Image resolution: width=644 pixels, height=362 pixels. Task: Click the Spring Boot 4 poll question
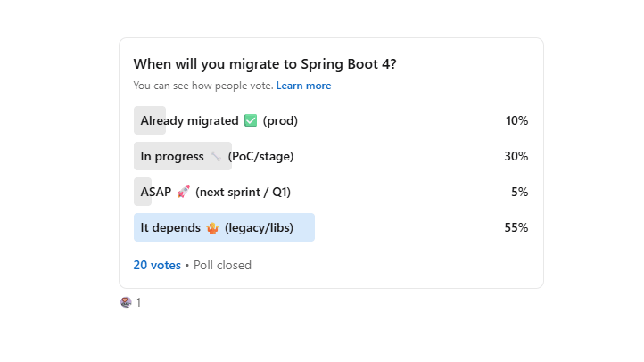(x=265, y=64)
